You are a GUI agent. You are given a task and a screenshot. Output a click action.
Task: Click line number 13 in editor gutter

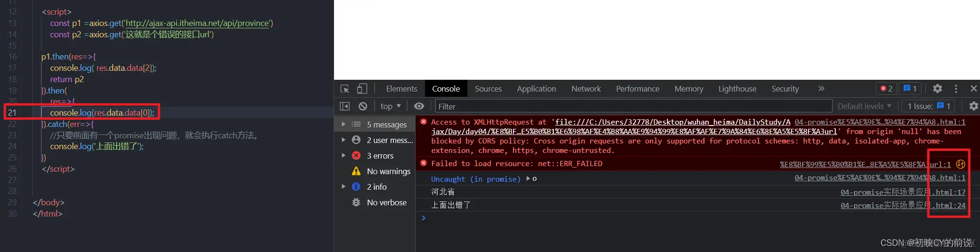pos(12,23)
